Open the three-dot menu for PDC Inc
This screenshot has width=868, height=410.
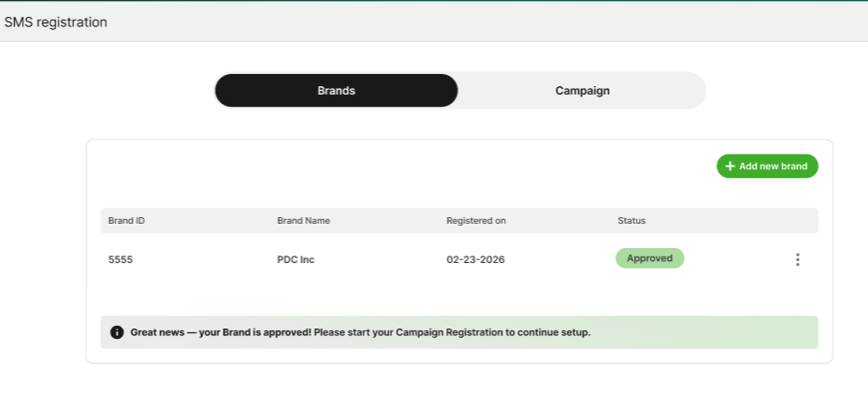click(797, 259)
